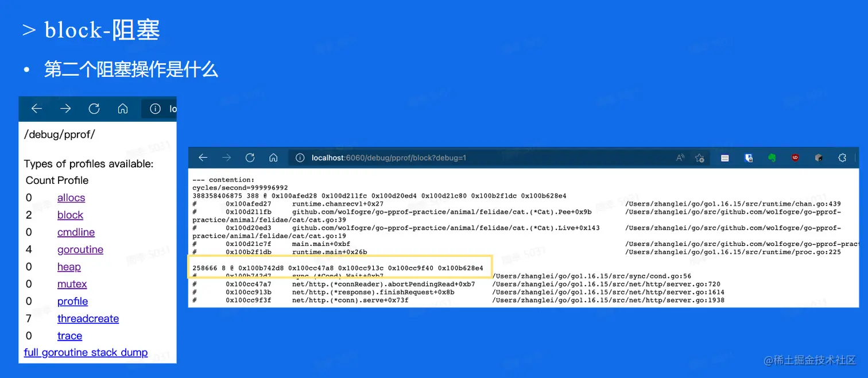Open the green Evernote elephant extension
Viewport: 868px width, 378px height.
click(x=772, y=157)
